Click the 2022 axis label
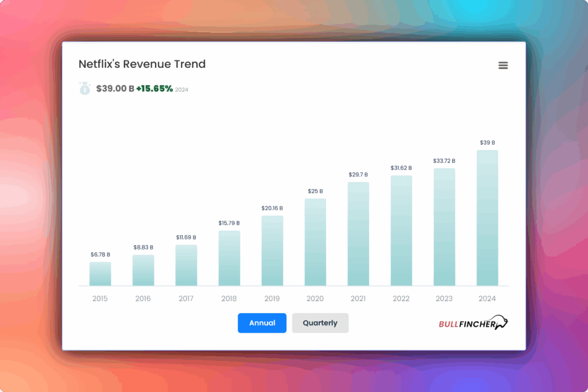The height and width of the screenshot is (392, 588). (x=401, y=298)
